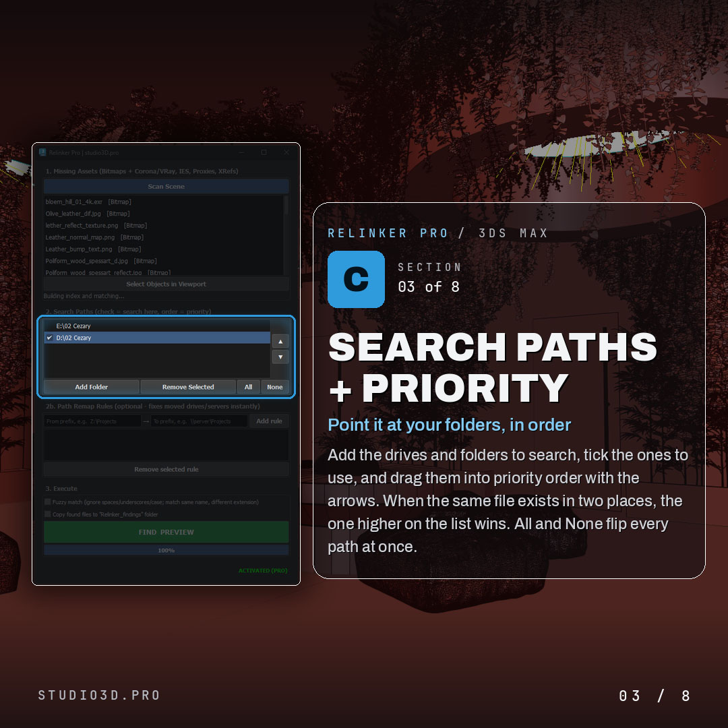Click the Remove Selected button

pyautogui.click(x=188, y=387)
